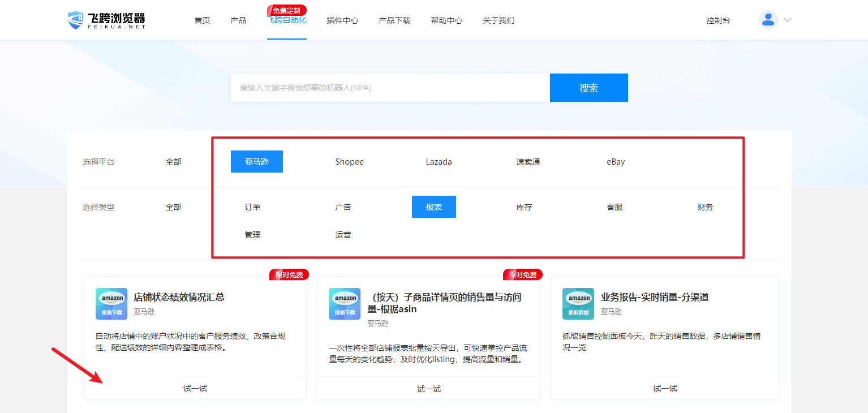The width and height of the screenshot is (868, 413).
Task: Expand the account dropdown chevron
Action: tap(788, 20)
